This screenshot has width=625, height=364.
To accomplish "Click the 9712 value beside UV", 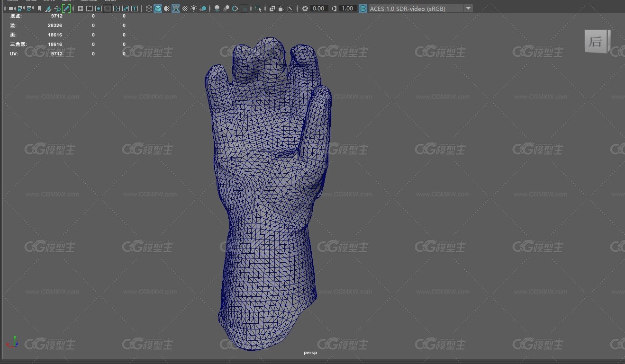I will coord(56,54).
